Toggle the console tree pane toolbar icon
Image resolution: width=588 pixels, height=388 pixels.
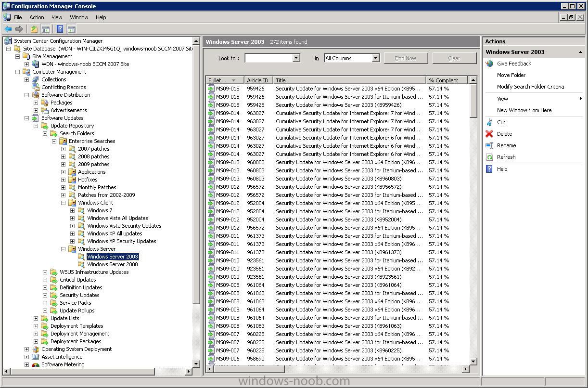45,29
